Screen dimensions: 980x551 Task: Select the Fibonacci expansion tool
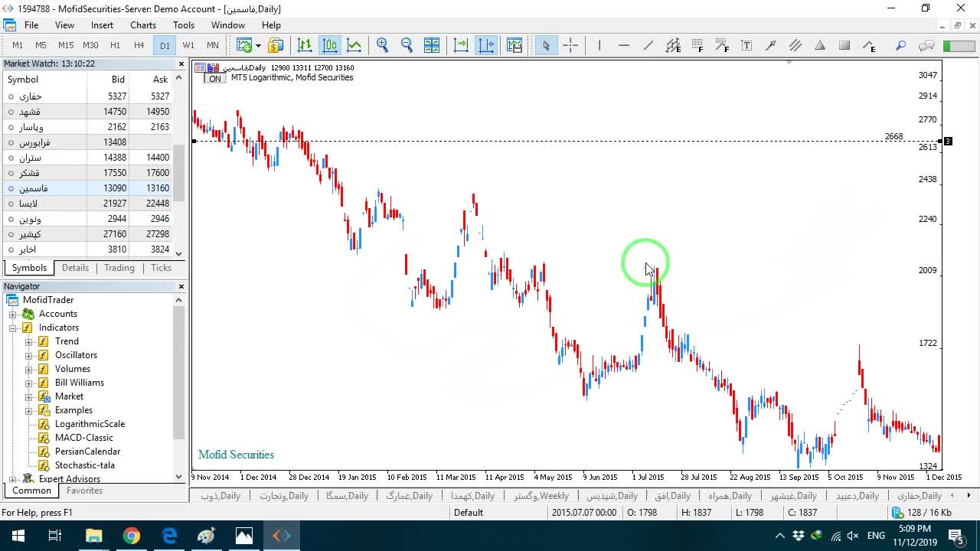click(x=722, y=45)
